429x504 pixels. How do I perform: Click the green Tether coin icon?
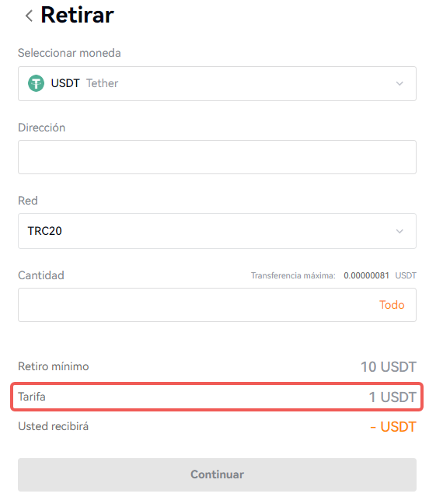(x=36, y=83)
